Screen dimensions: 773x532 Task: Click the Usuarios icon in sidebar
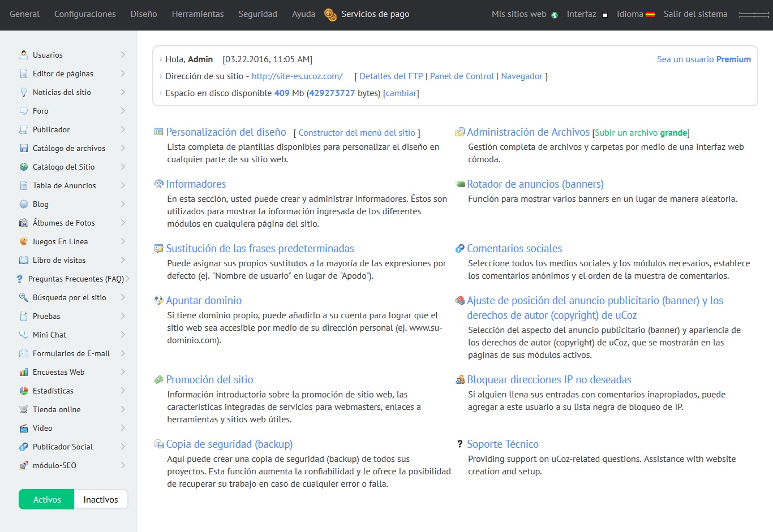click(x=24, y=55)
